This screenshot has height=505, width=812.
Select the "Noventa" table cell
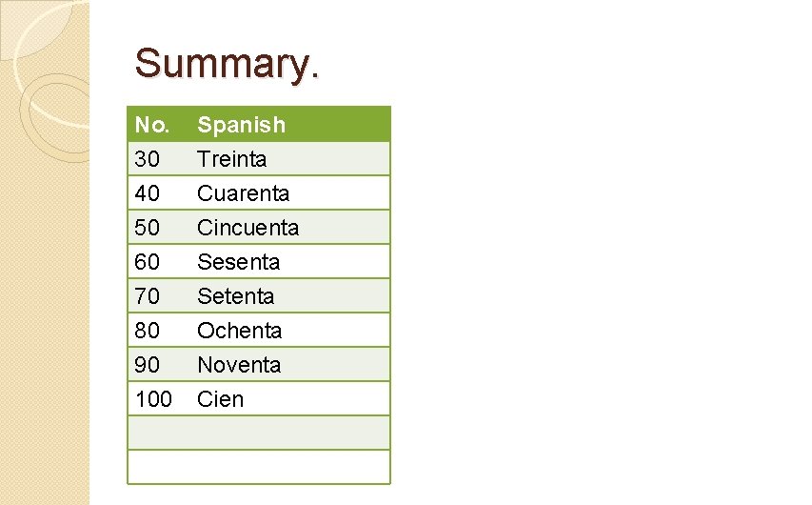pyautogui.click(x=239, y=365)
